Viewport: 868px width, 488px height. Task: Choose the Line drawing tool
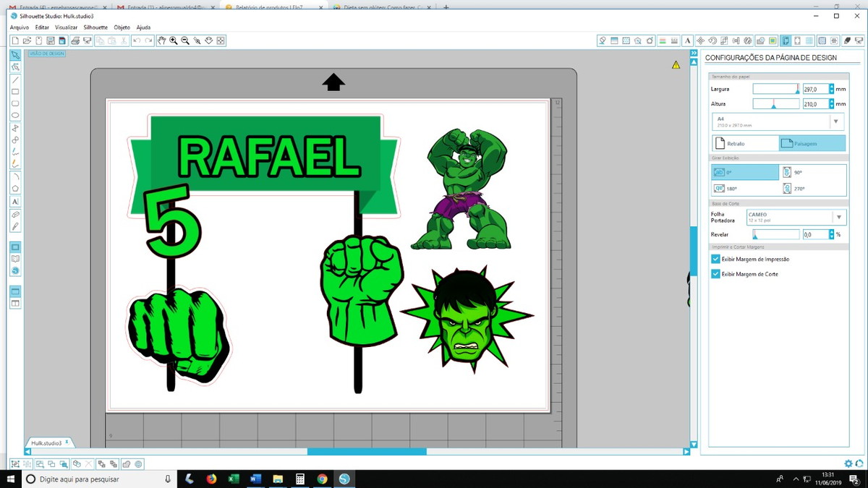[x=15, y=80]
